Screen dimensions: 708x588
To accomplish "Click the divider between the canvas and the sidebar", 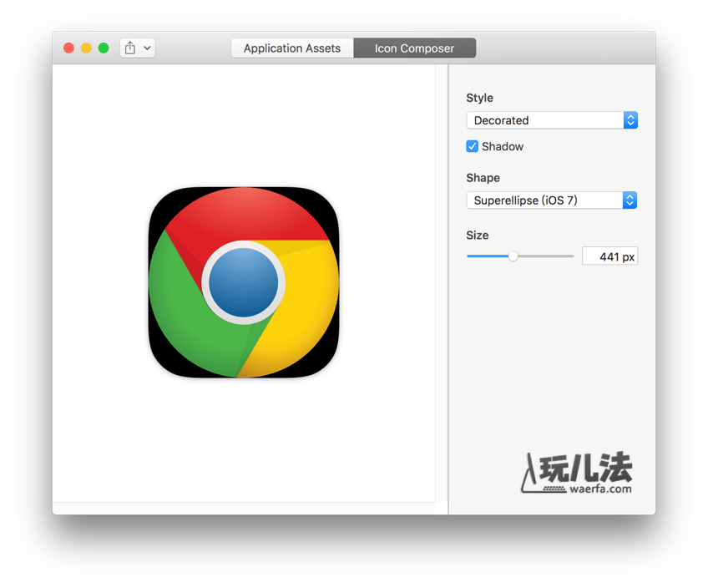I will click(x=448, y=284).
